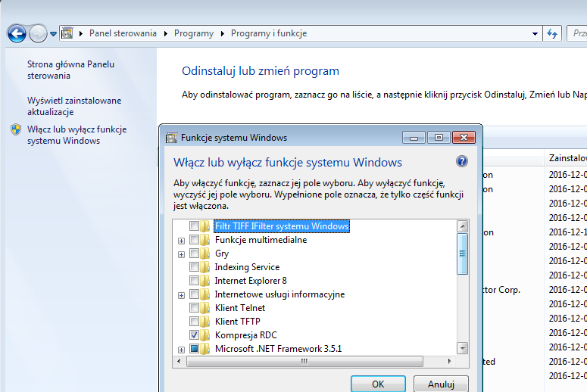Click folder icon of Indexing Service
This screenshot has width=587, height=392.
click(x=205, y=266)
